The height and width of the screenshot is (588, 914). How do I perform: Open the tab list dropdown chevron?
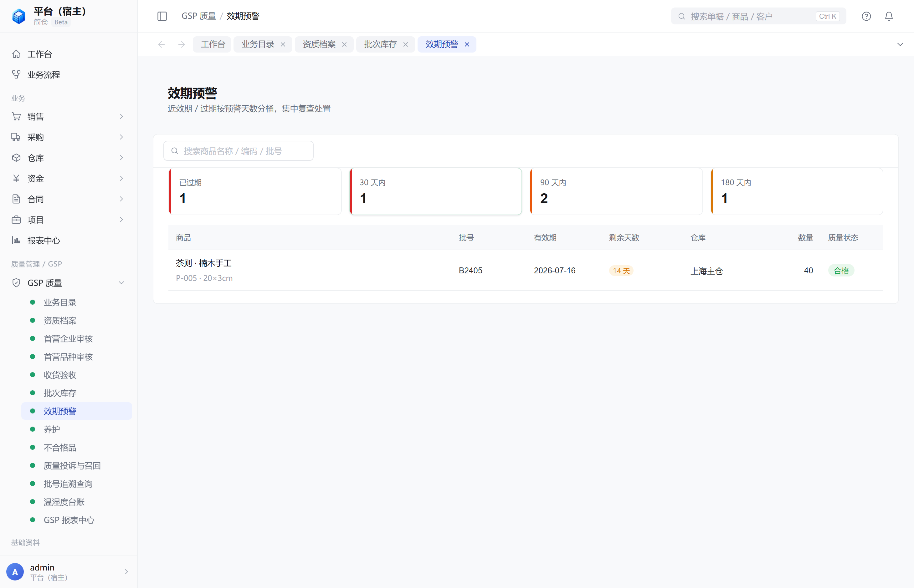click(900, 44)
